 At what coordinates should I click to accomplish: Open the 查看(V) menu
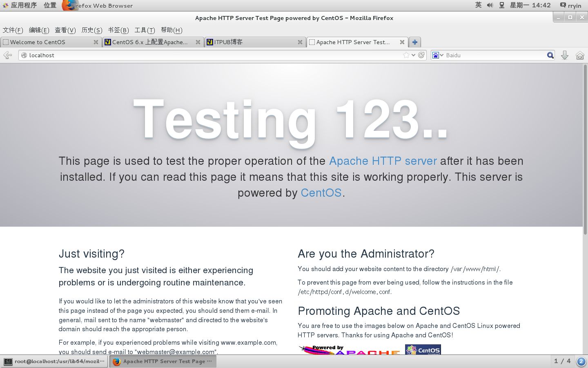(x=65, y=30)
